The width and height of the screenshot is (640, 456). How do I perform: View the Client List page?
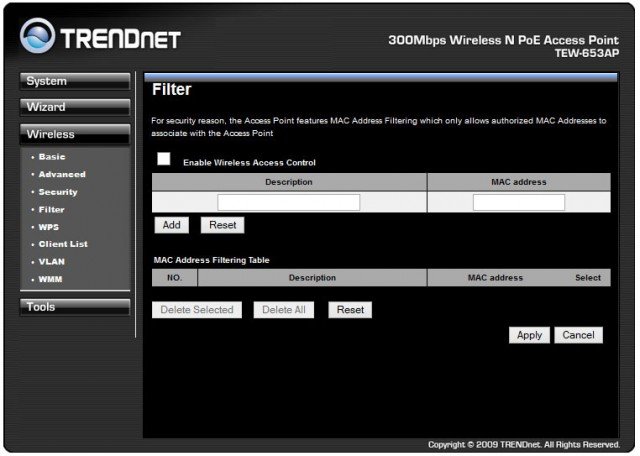click(62, 244)
